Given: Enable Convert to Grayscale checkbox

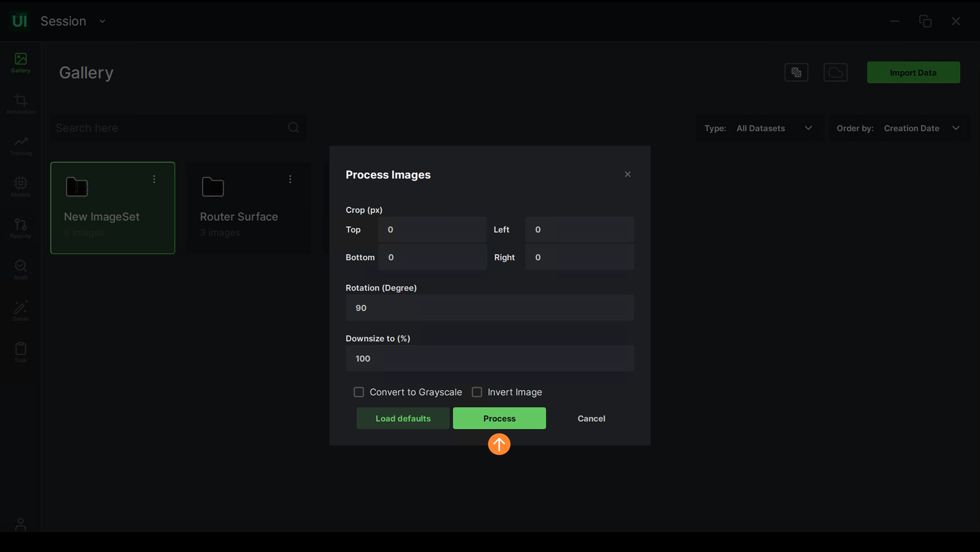Looking at the screenshot, I should [x=359, y=392].
